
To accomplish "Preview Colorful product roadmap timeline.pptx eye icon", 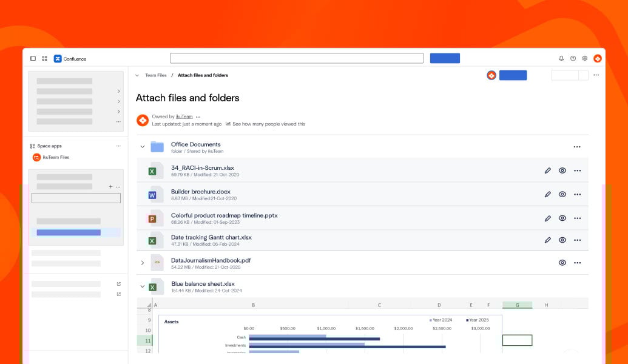I will [x=562, y=218].
